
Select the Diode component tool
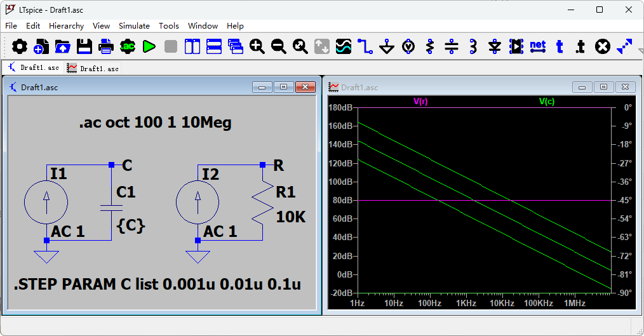[495, 46]
